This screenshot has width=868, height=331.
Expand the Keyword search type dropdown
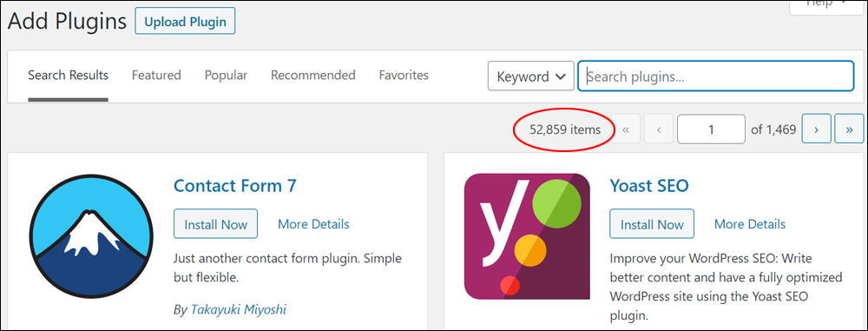pyautogui.click(x=531, y=76)
